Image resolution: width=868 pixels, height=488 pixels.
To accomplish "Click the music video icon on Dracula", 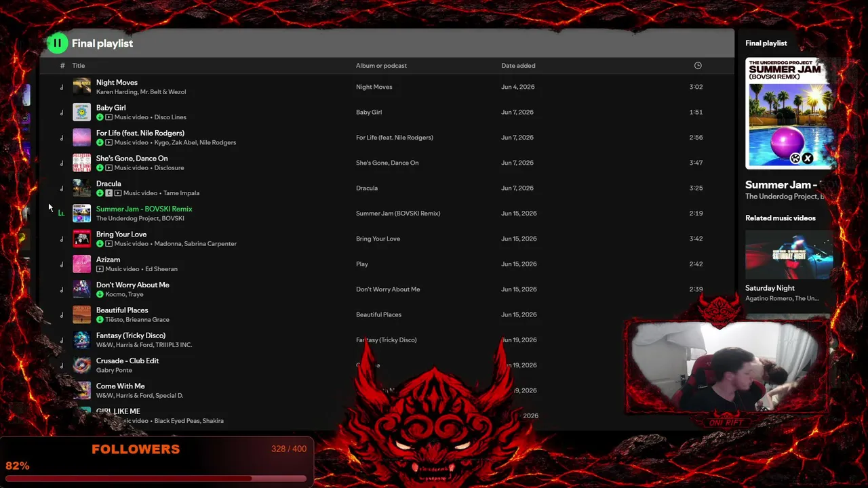I will pos(117,193).
